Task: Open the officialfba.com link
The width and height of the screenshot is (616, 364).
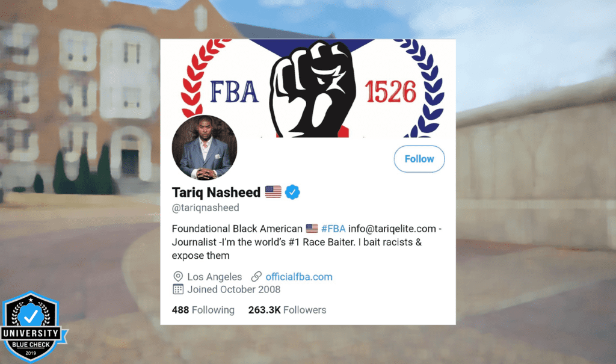Action: (299, 277)
